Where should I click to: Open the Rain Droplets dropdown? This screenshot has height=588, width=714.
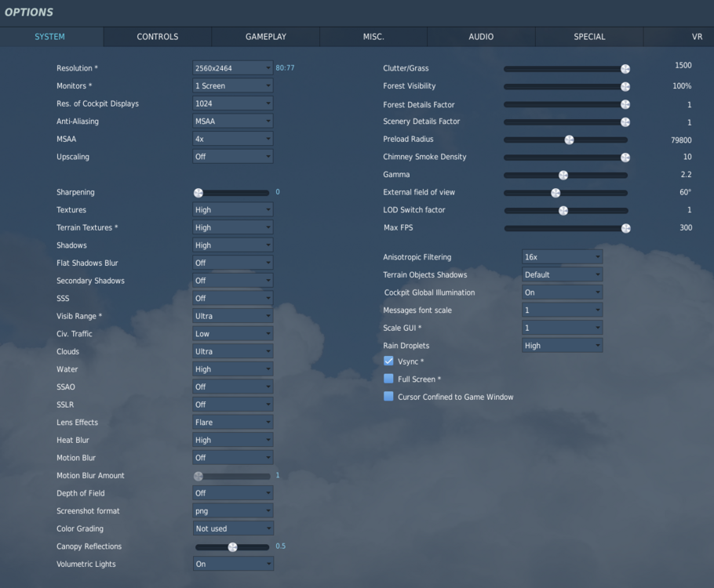(x=562, y=346)
